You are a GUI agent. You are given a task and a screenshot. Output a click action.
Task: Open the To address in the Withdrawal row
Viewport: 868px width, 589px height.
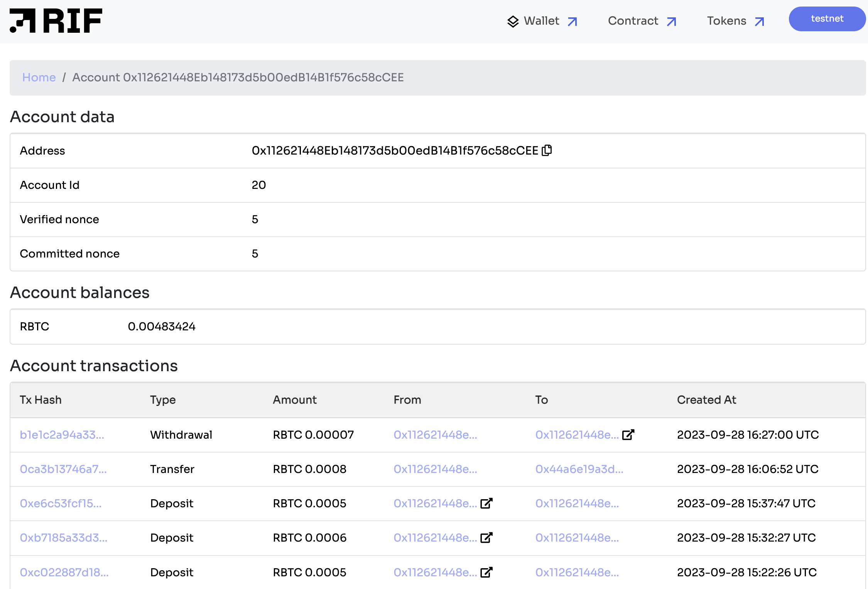pos(577,435)
